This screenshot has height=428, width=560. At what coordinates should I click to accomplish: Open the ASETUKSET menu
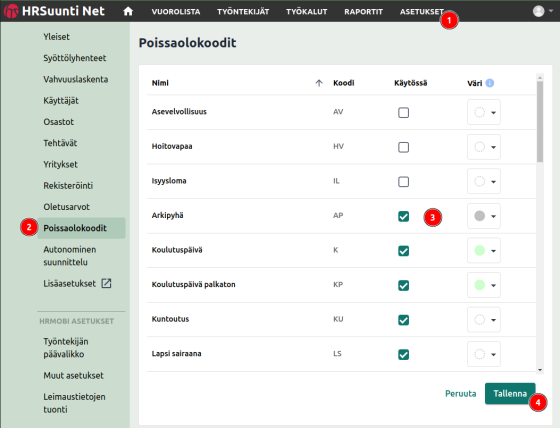tap(421, 12)
